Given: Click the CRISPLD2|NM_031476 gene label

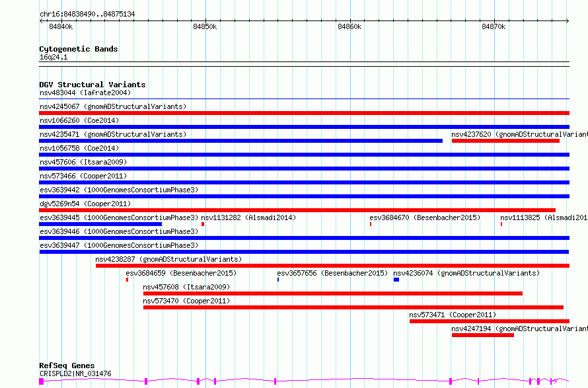Looking at the screenshot, I should point(75,373).
